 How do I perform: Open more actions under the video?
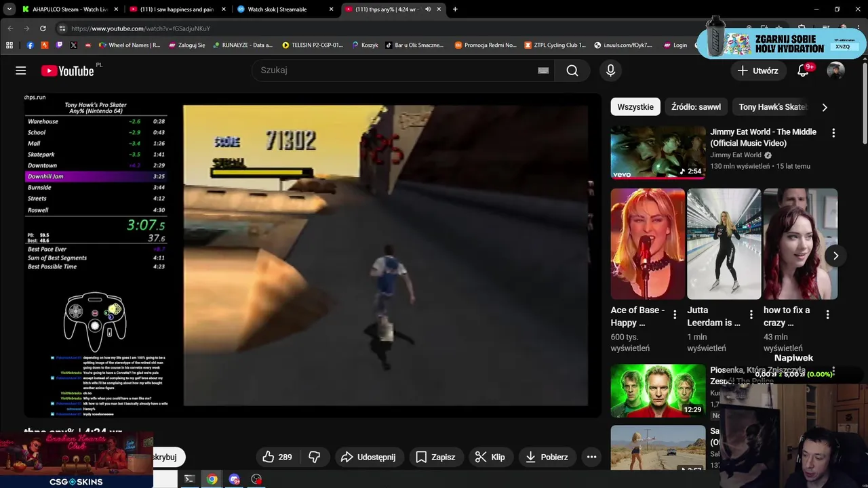[591, 457]
